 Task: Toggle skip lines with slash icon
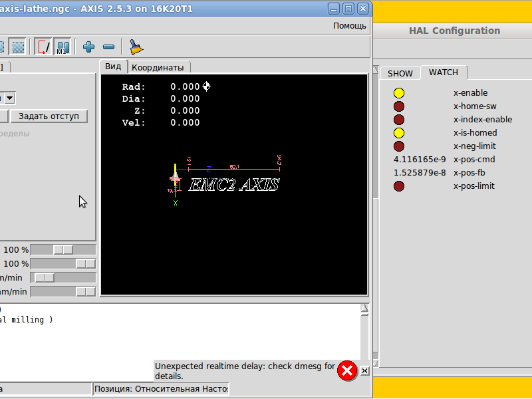point(43,47)
